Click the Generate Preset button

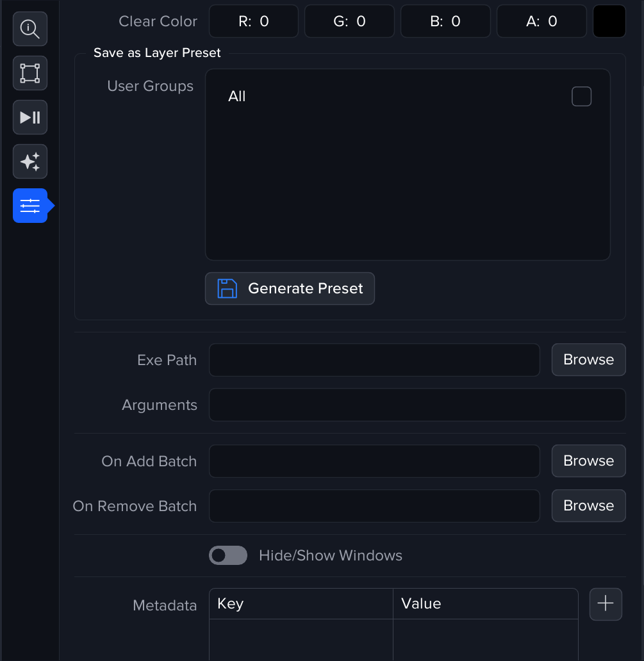(290, 289)
